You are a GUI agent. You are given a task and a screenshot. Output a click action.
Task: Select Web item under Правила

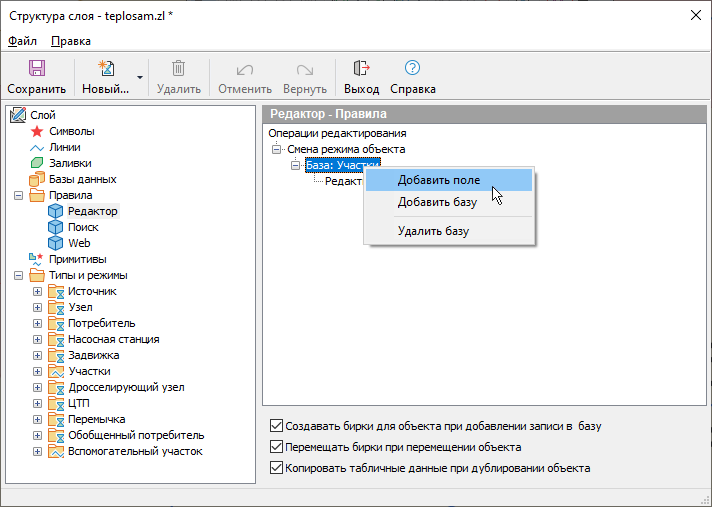[79, 243]
